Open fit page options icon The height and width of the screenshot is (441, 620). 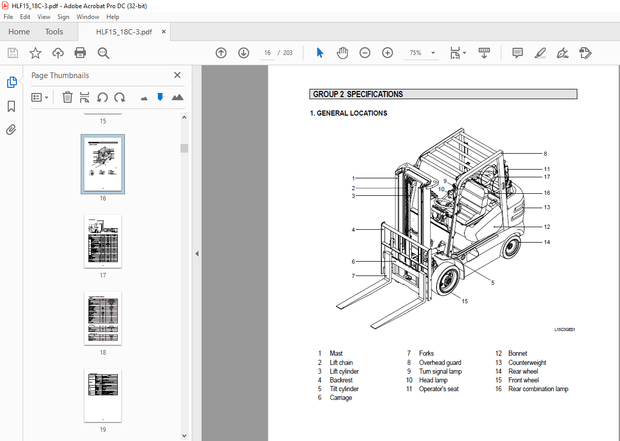click(x=455, y=53)
